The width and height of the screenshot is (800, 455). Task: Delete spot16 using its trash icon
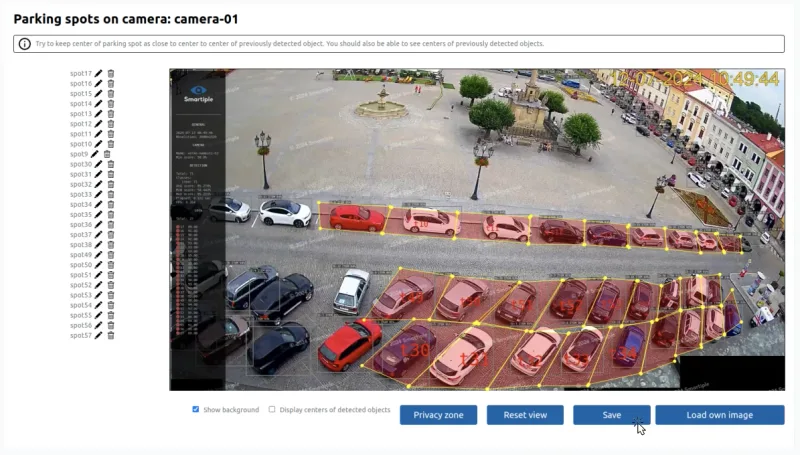click(111, 84)
